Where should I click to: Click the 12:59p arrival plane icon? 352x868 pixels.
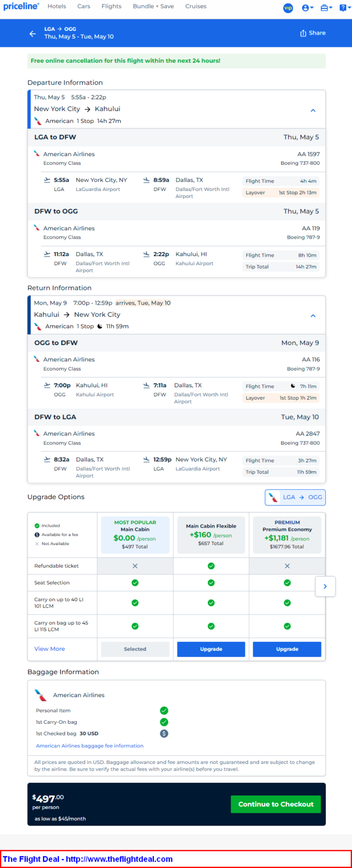click(147, 459)
